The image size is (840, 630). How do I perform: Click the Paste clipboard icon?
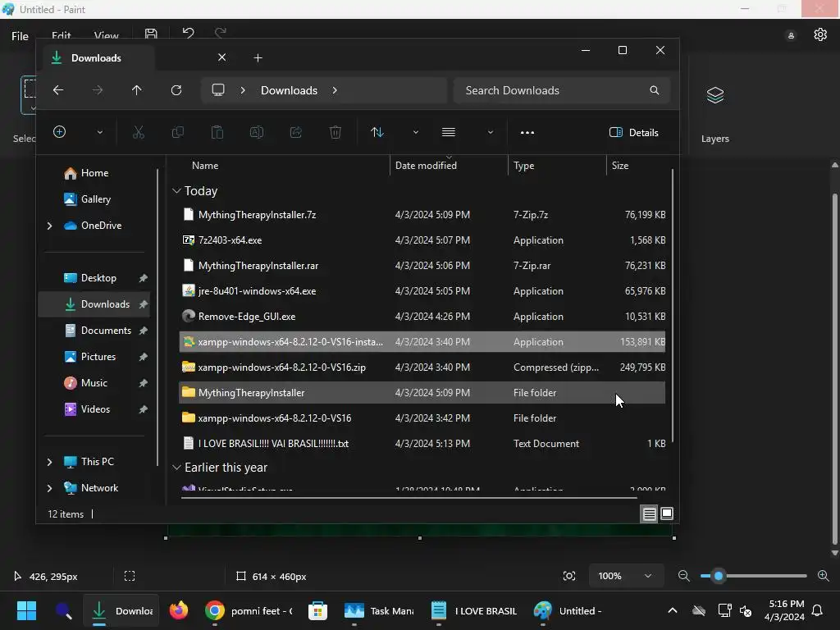point(217,132)
